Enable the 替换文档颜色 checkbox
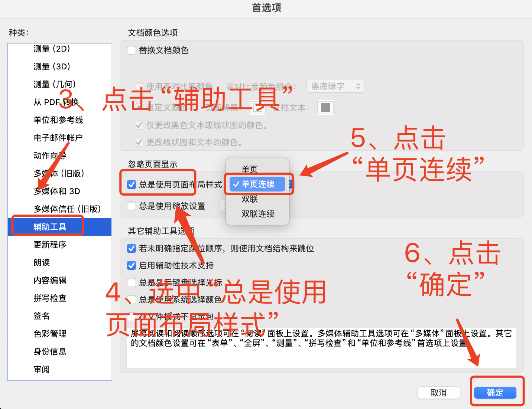532x409 pixels. pyautogui.click(x=132, y=50)
